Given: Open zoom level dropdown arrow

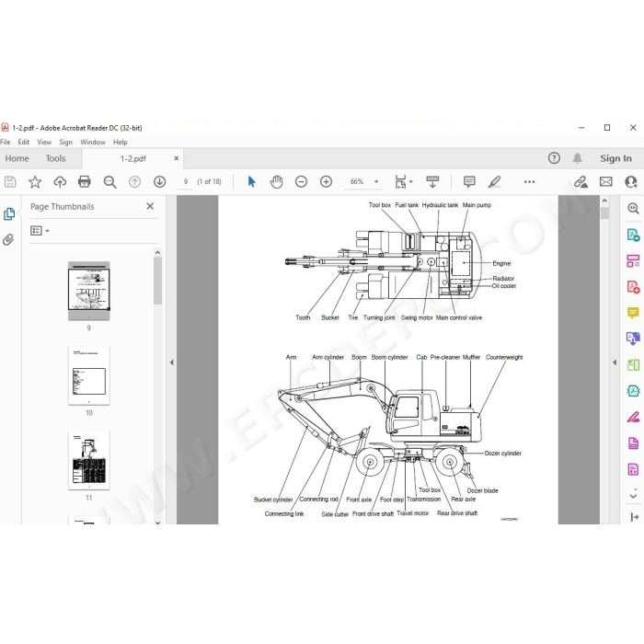Looking at the screenshot, I should click(x=376, y=181).
